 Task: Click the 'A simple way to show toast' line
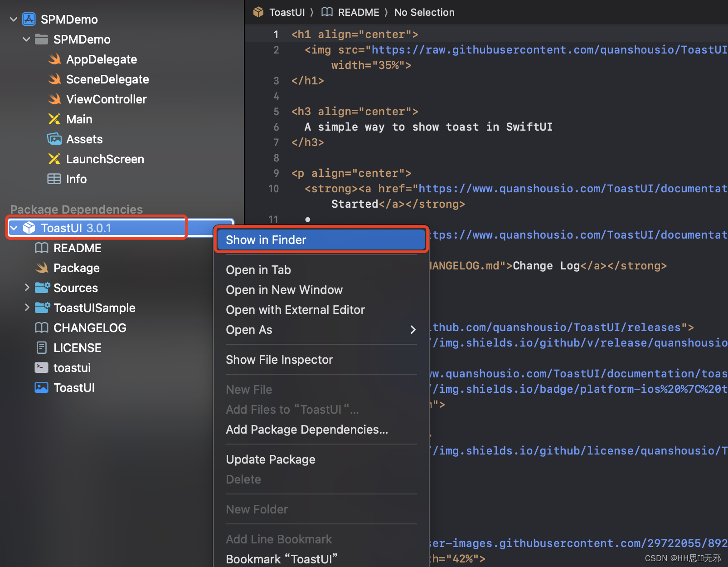tap(428, 127)
